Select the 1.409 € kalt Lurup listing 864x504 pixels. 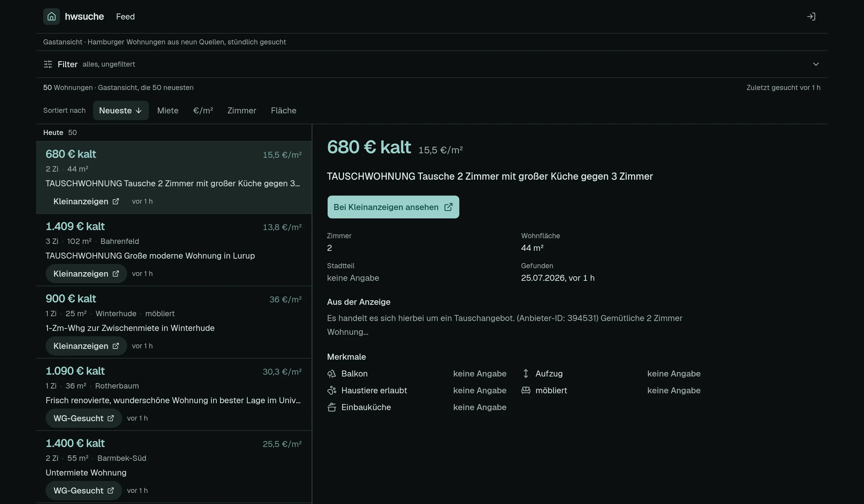(x=174, y=250)
